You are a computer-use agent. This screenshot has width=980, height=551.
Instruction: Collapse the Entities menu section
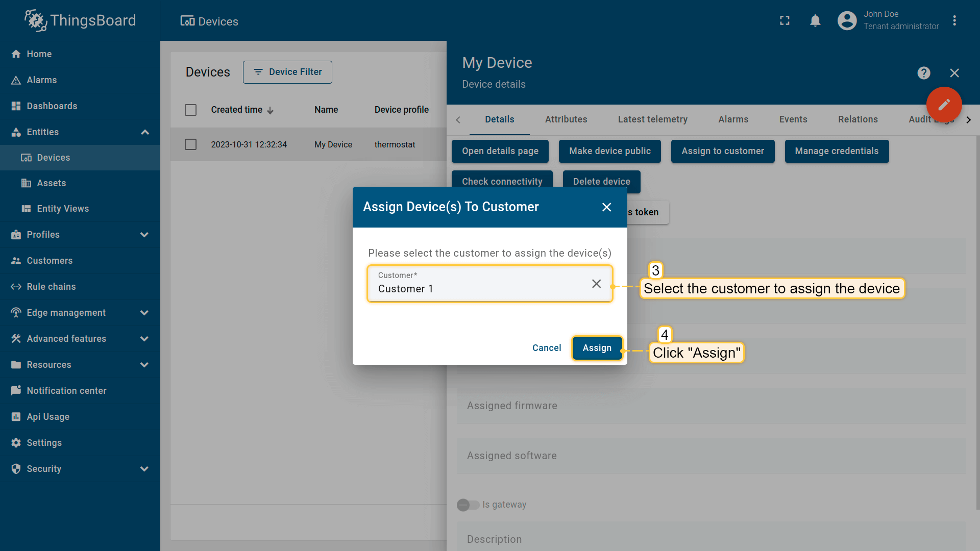click(144, 132)
